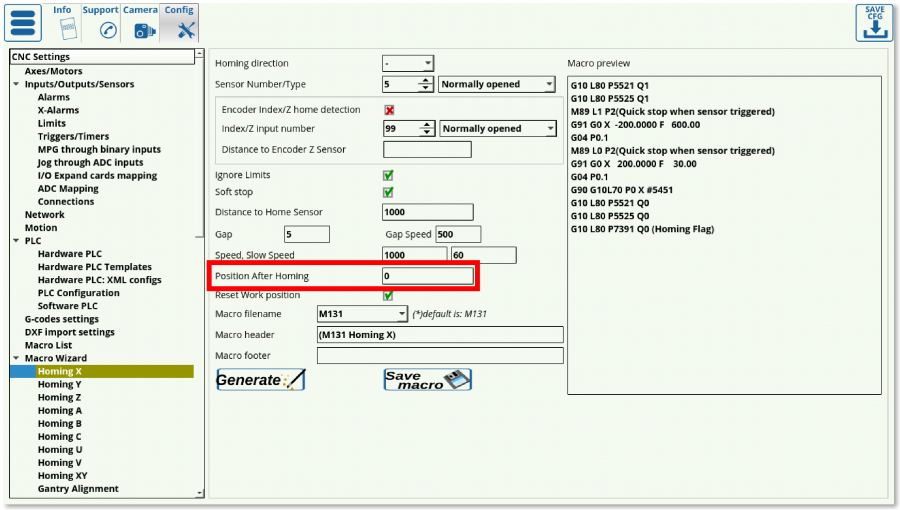The width and height of the screenshot is (900, 510).
Task: Click the Generate macro button
Action: (x=261, y=380)
